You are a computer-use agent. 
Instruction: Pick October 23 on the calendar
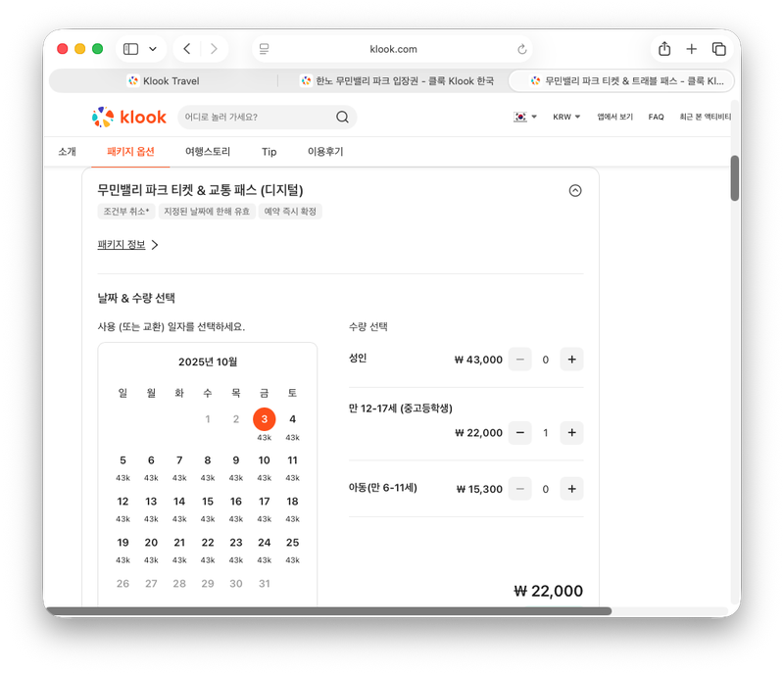point(236,543)
